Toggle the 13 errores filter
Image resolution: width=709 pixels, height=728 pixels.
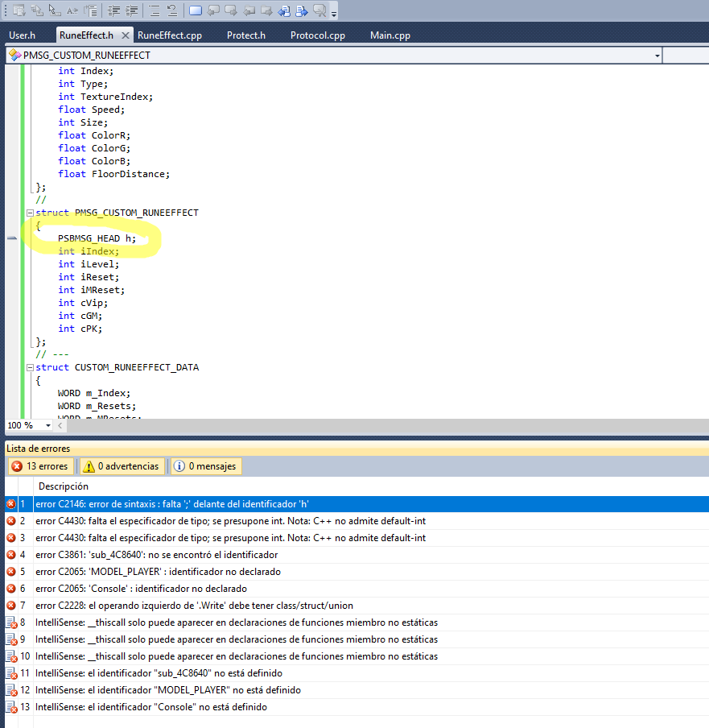point(40,466)
